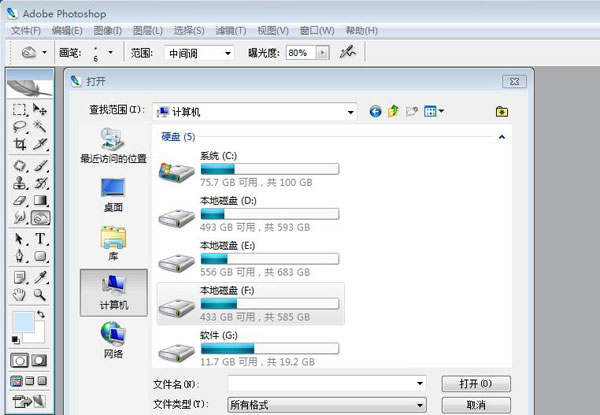The height and width of the screenshot is (415, 600).
Task: Click the back arrow in Open dialog
Action: [376, 112]
